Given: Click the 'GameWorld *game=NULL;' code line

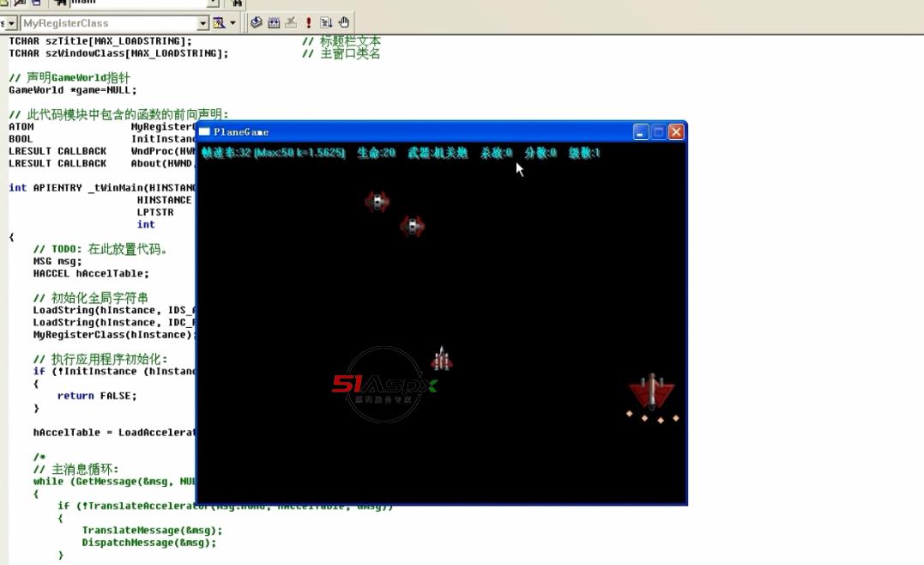Looking at the screenshot, I should (72, 90).
